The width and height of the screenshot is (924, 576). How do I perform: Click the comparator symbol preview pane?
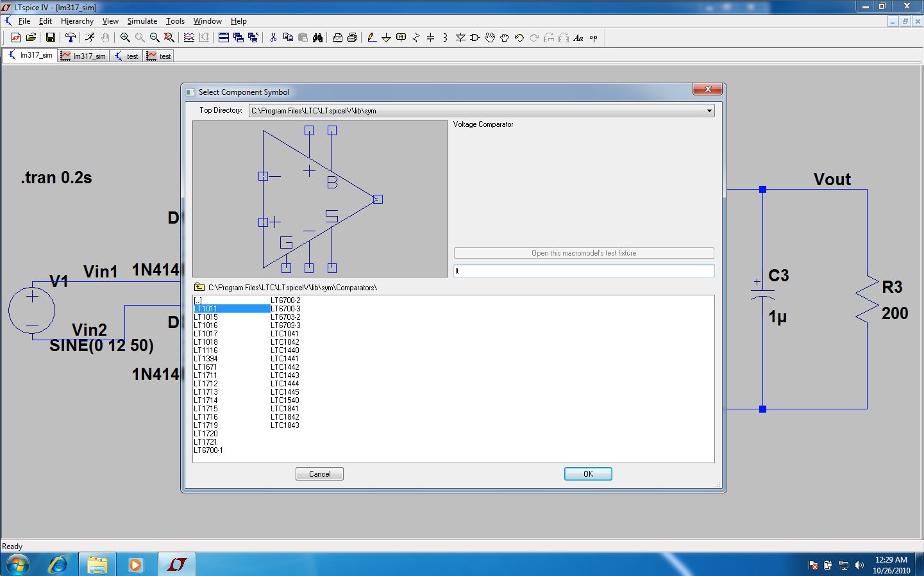click(x=320, y=199)
